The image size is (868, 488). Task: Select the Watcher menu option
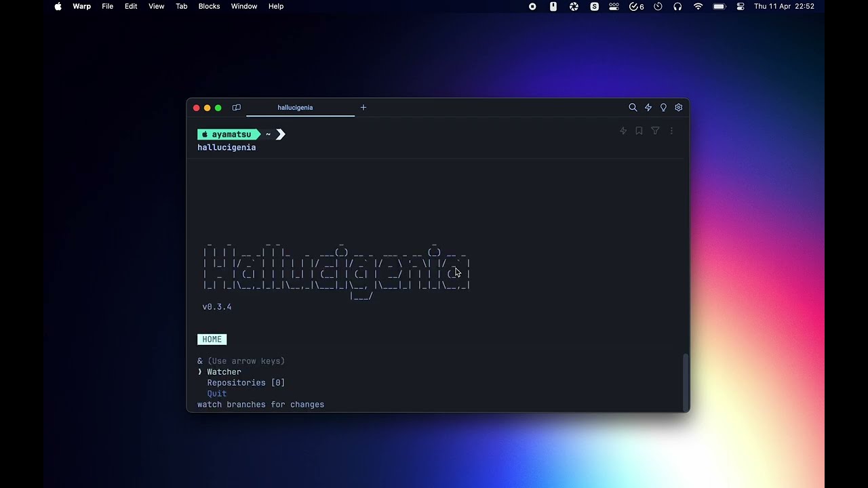coord(224,372)
